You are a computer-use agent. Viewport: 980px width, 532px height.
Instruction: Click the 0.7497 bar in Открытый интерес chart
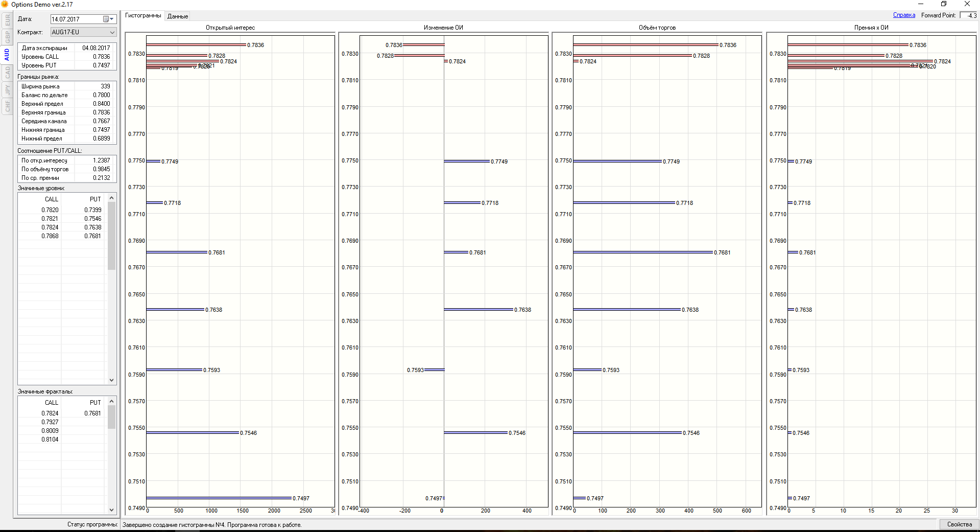pyautogui.click(x=219, y=498)
